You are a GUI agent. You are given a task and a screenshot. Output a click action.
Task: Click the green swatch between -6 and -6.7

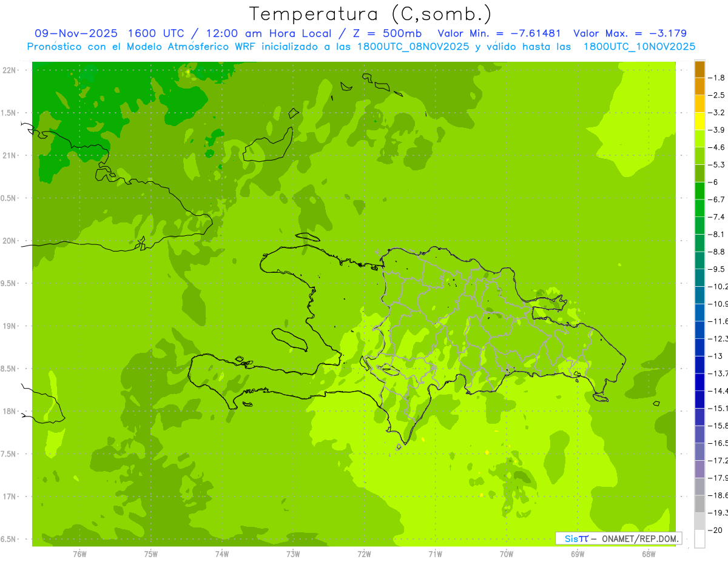point(699,191)
